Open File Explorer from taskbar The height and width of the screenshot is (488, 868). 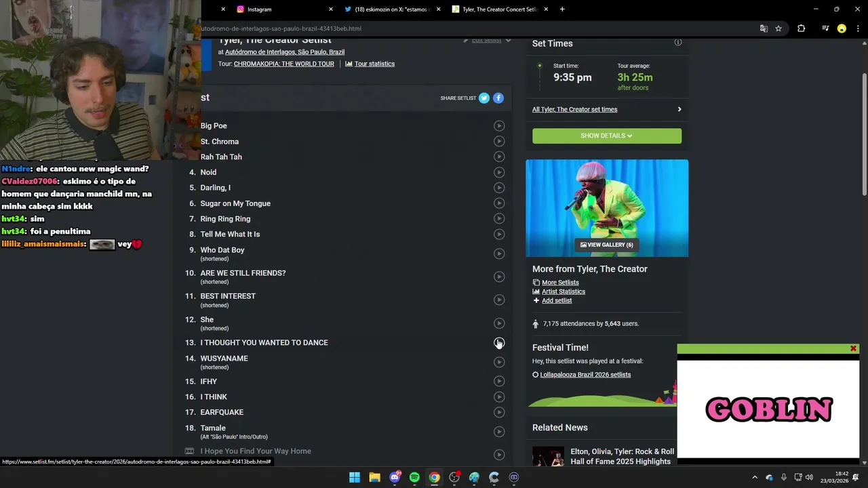click(x=374, y=477)
